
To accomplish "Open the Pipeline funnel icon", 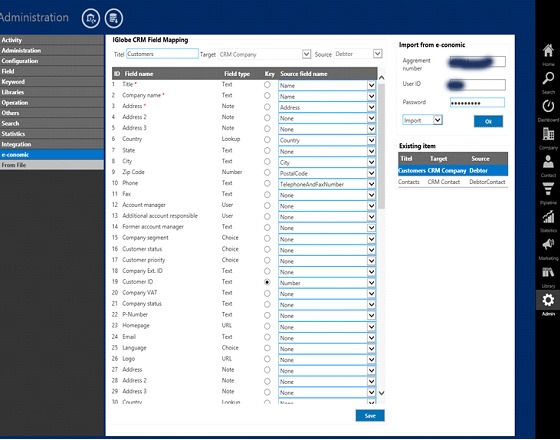I will click(x=548, y=189).
